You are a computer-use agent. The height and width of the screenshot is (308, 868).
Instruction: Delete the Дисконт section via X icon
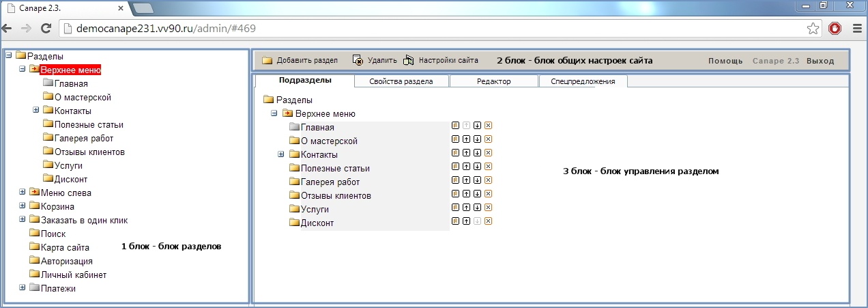(x=489, y=221)
